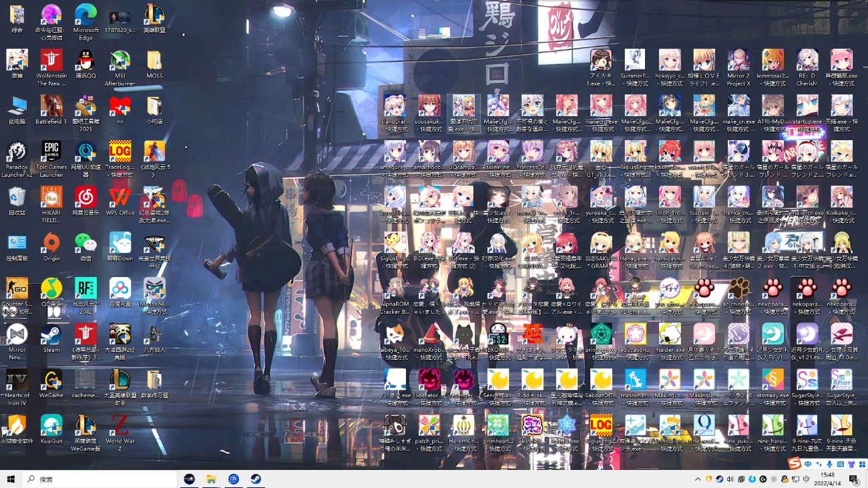Screen dimensions: 868x488
Task: Open the 火绒安全软件 security shortcut
Action: [x=17, y=428]
